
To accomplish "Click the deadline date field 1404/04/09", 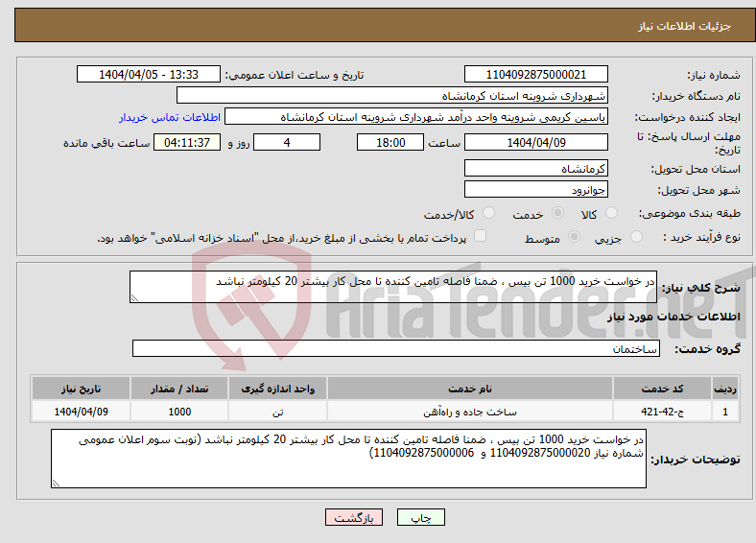I will tap(535, 142).
